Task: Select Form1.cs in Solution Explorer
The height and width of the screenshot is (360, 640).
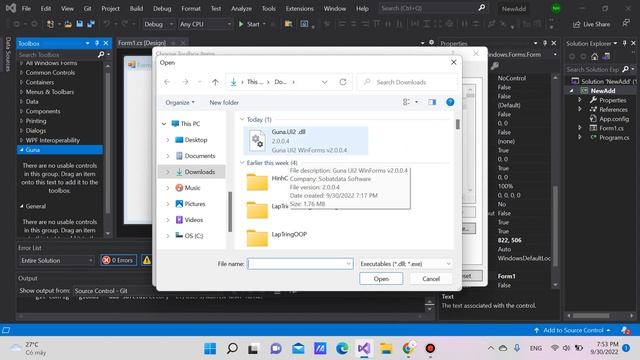Action: [x=611, y=128]
